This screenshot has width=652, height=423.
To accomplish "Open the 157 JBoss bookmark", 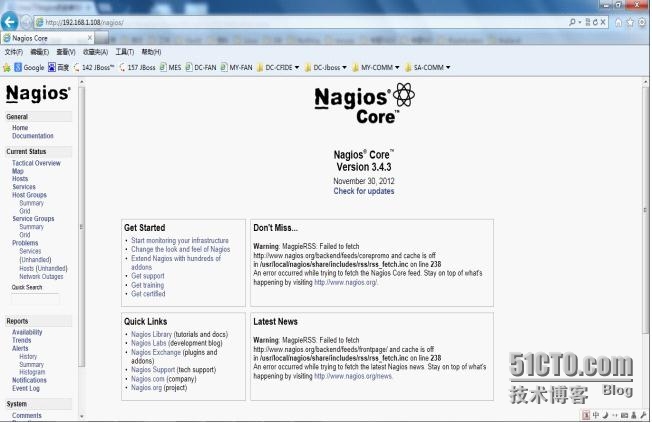I will [137, 67].
